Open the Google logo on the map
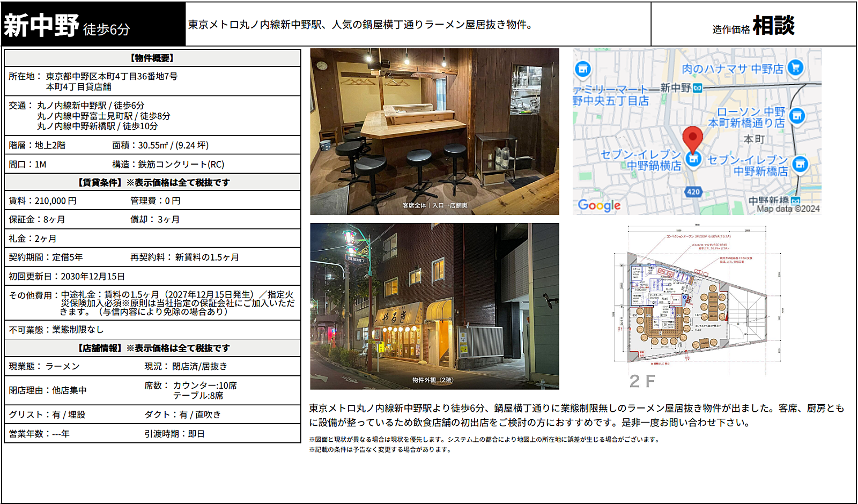The width and height of the screenshot is (858, 504). point(599,205)
